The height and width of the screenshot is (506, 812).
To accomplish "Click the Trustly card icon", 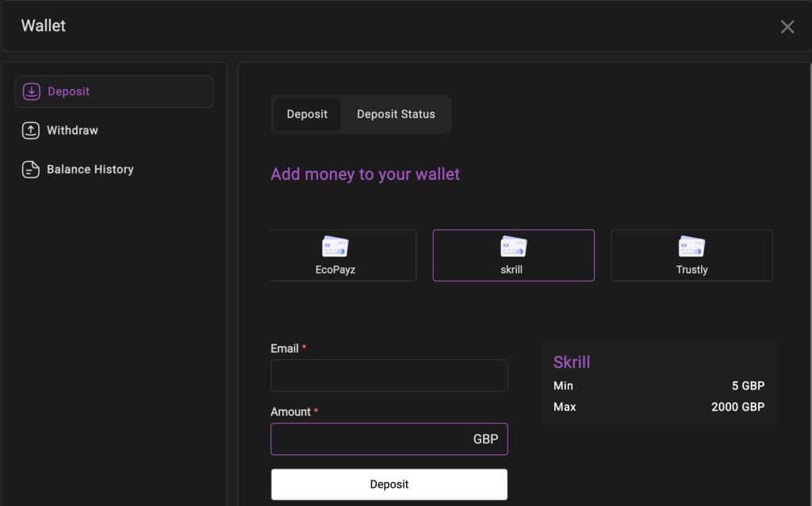I will (691, 247).
